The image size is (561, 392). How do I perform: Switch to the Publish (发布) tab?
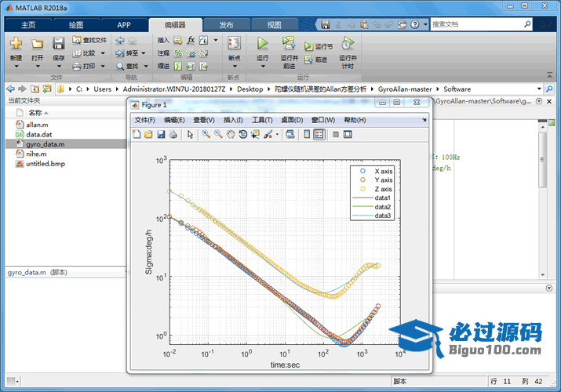226,24
